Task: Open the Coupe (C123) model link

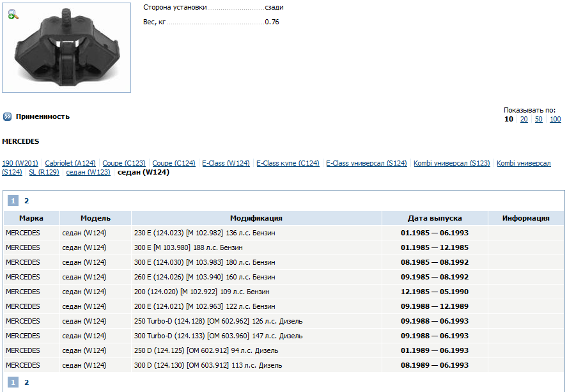Action: coord(124,163)
